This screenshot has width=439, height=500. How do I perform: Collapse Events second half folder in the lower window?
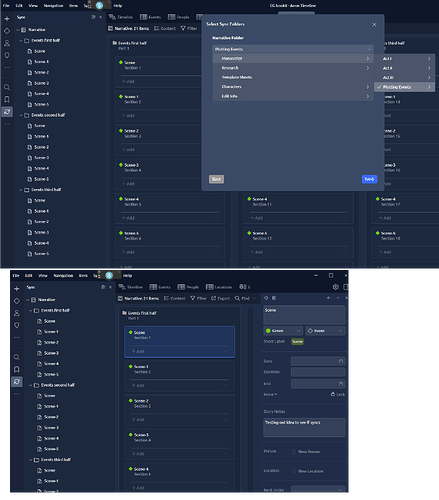coord(31,385)
